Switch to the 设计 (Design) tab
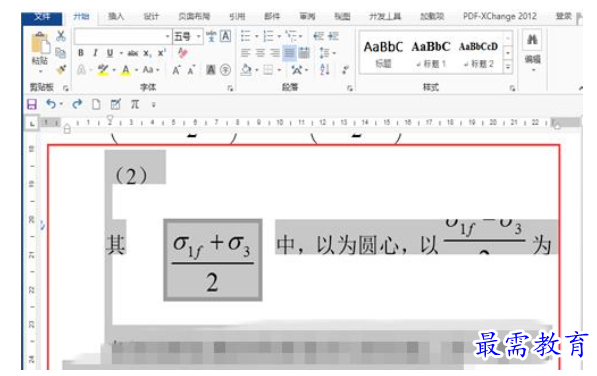 coord(151,16)
